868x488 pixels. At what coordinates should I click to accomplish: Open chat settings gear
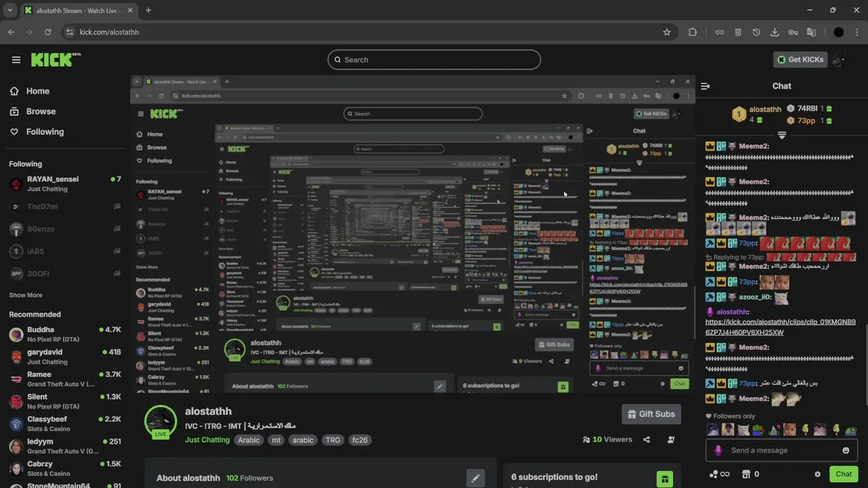tap(817, 474)
